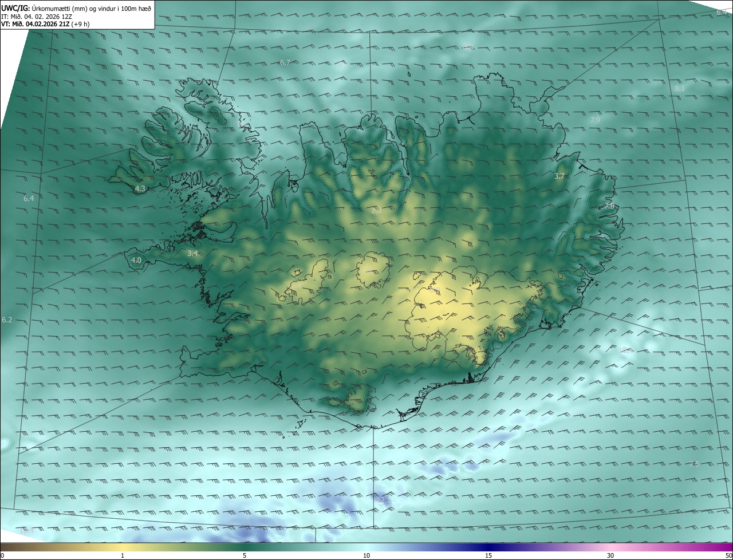Click the 7.8 value label on the east coast
This screenshot has height=560, width=733.
click(609, 206)
